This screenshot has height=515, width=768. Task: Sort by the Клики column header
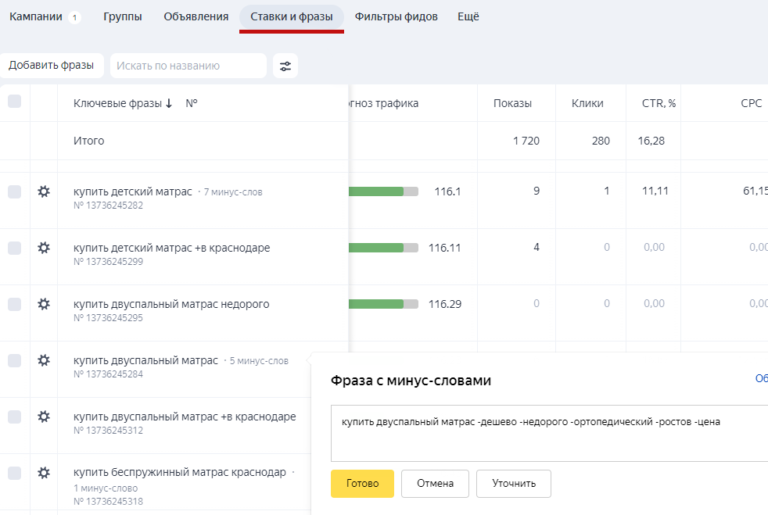pos(587,103)
